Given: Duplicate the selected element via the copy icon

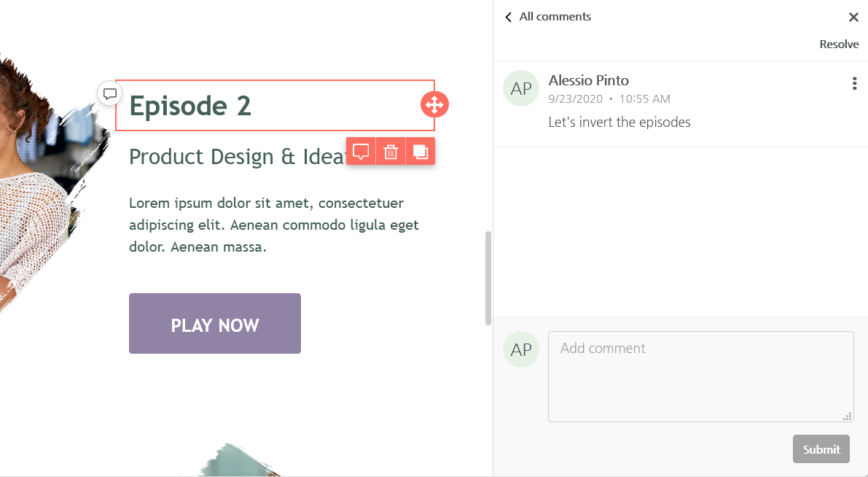Looking at the screenshot, I should click(x=421, y=152).
